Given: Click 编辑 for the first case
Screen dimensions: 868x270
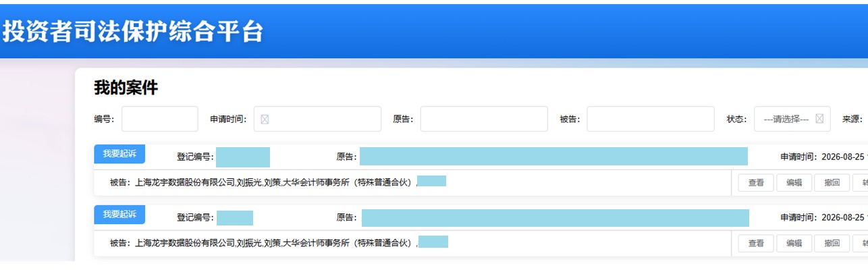Looking at the screenshot, I should 794,183.
